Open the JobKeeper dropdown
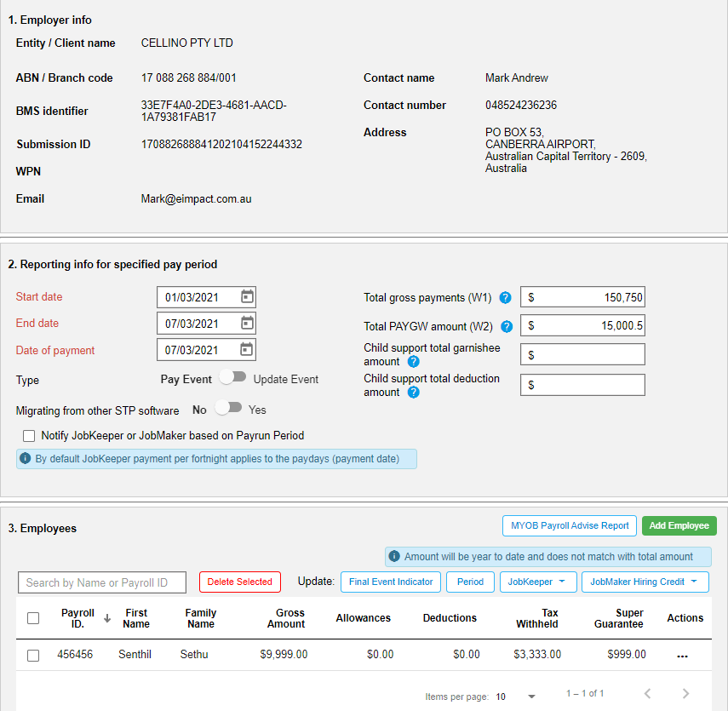This screenshot has height=711, width=728. [538, 582]
